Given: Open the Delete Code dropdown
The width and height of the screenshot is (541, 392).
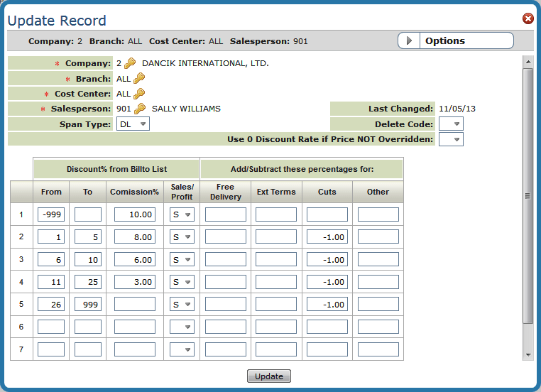Looking at the screenshot, I should point(452,124).
